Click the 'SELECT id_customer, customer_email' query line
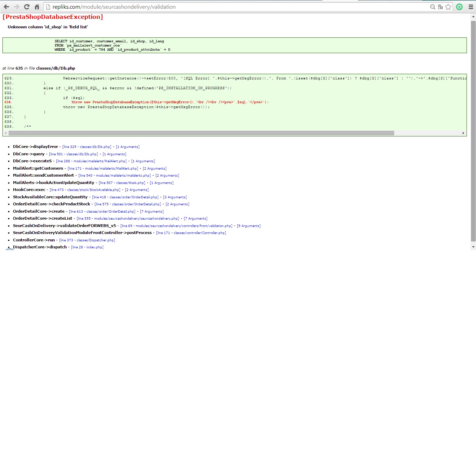This screenshot has height=474, width=476. tap(109, 41)
